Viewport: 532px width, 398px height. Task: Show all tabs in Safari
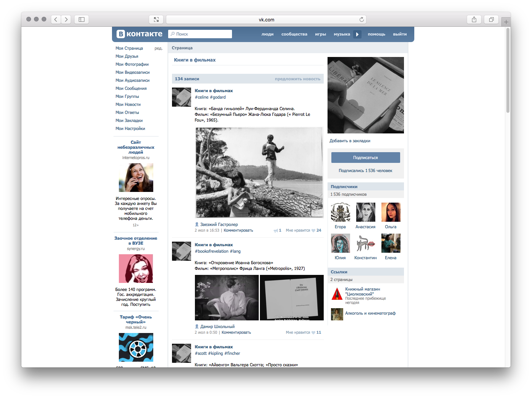[x=491, y=19]
